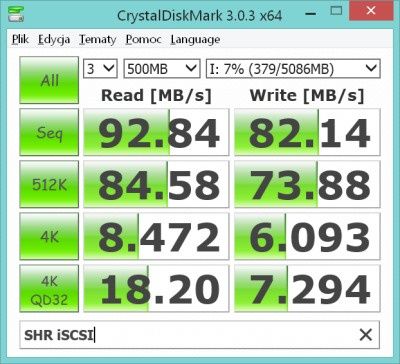Maximize the CrystalDiskMark window
This screenshot has width=400, height=364.
click(336, 11)
